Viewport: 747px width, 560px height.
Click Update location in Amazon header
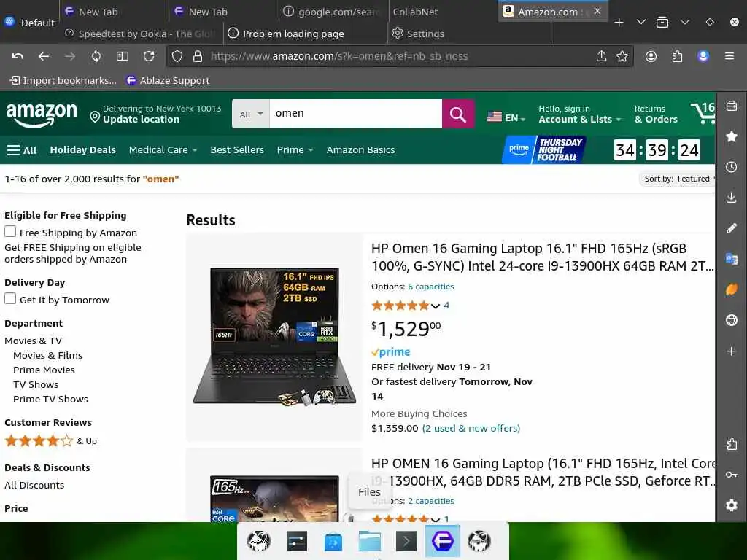(141, 120)
